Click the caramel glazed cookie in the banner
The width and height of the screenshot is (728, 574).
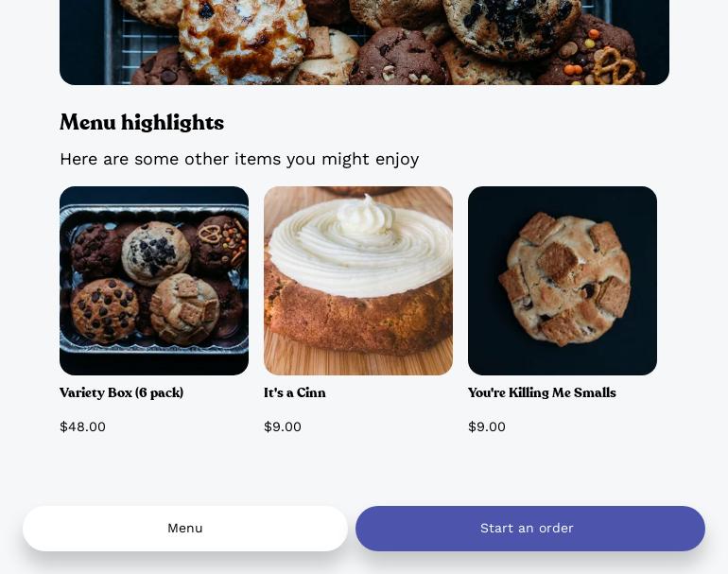[x=244, y=40]
